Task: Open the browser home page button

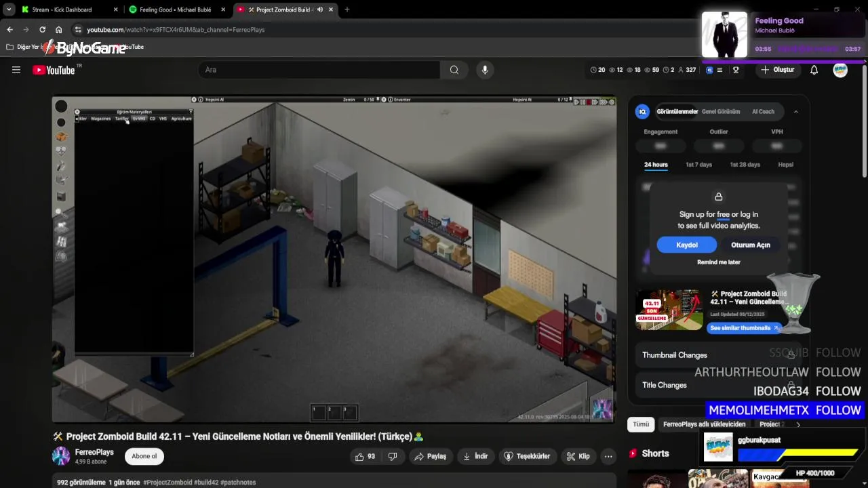Action: coord(59,30)
